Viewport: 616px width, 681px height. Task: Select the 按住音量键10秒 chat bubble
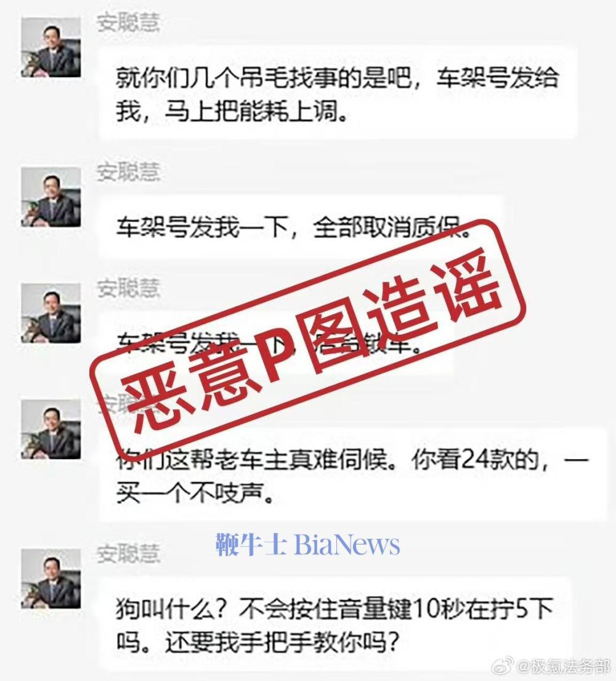tap(334, 624)
